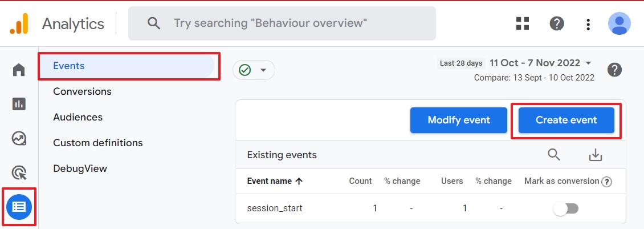Open the Home icon in sidebar

[x=19, y=70]
